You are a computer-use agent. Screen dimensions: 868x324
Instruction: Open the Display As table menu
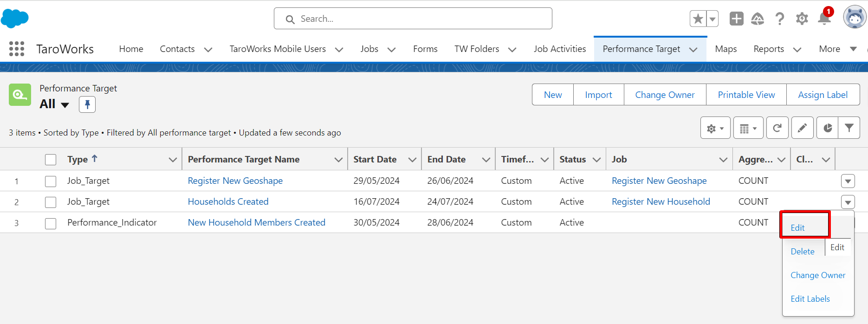(x=748, y=128)
